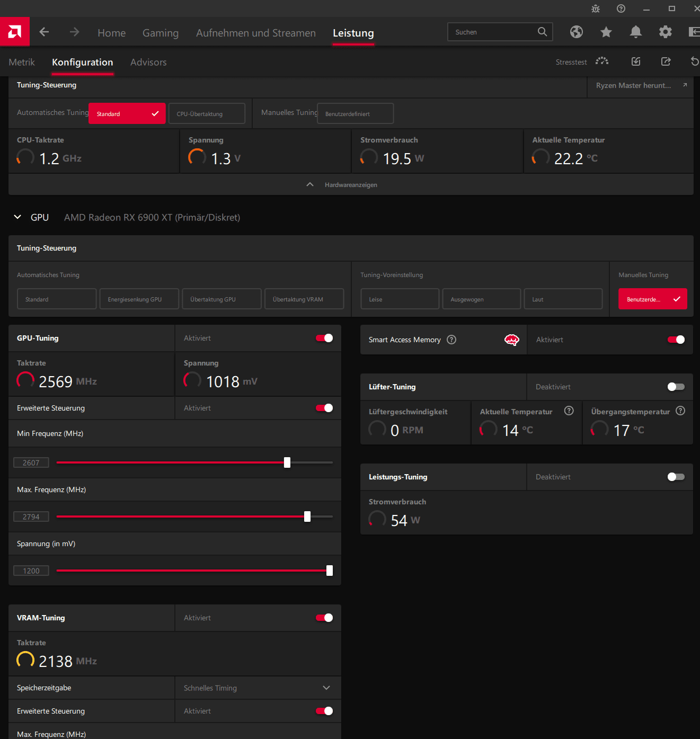Screen dimensions: 700x739
Task: Select Übertaktung VRAM button
Action: tap(304, 299)
